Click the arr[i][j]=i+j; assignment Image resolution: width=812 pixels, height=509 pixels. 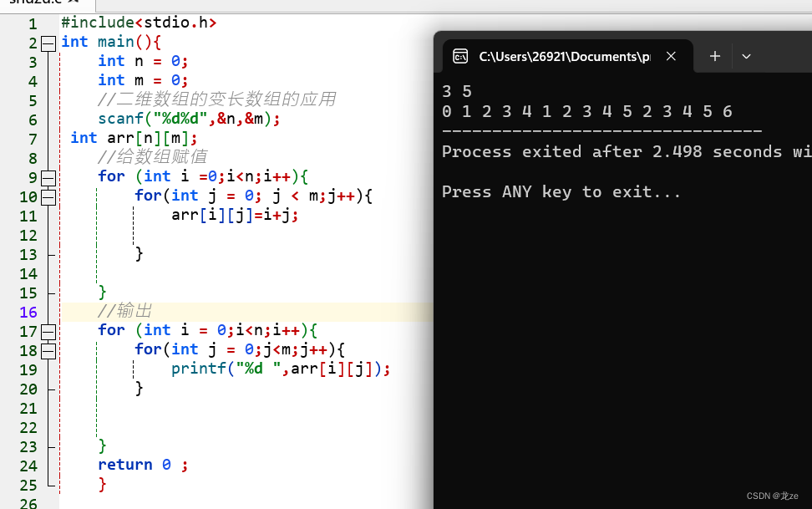point(235,215)
